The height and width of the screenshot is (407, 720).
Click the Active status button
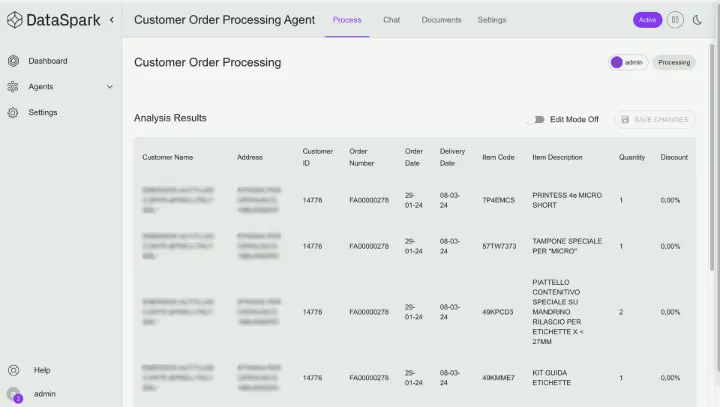(647, 20)
